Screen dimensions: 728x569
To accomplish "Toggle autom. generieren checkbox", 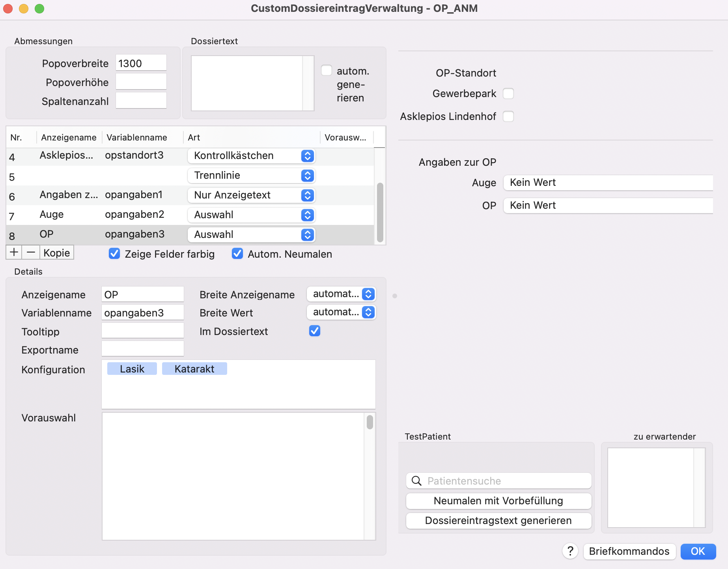I will pos(327,71).
